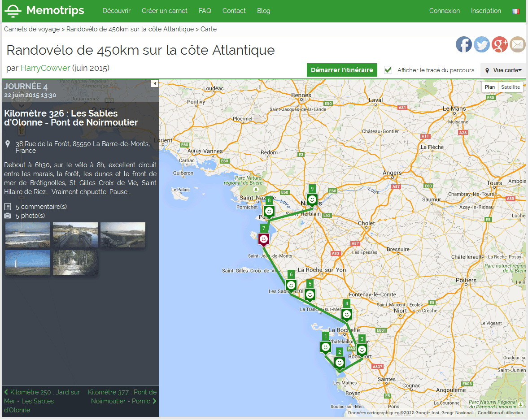Open the Découvrir menu item
This screenshot has height=420, width=528.
[x=117, y=11]
